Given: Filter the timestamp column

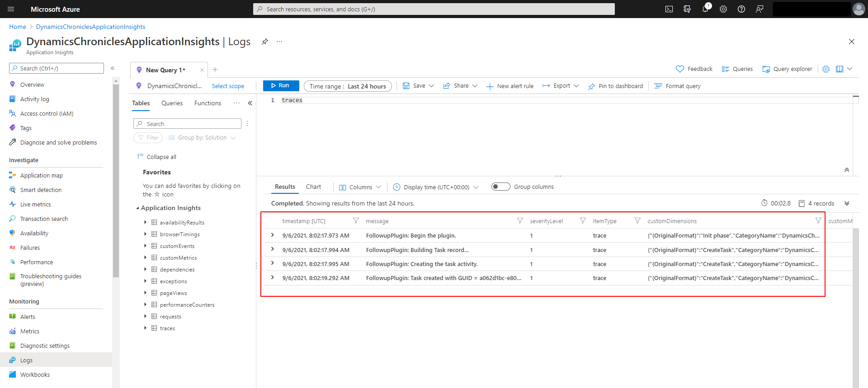Looking at the screenshot, I should pyautogui.click(x=356, y=221).
